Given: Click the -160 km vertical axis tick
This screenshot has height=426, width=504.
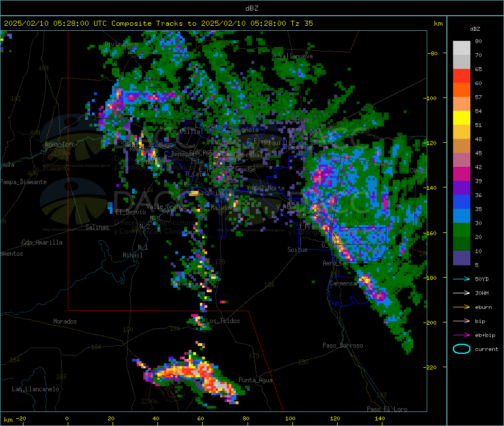Looking at the screenshot, I should (x=430, y=233).
